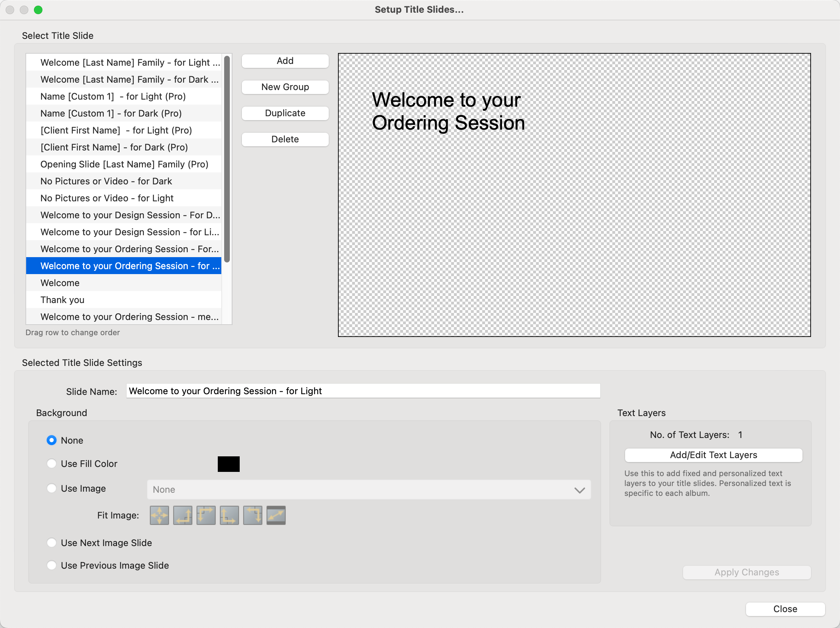Click the New Group button
This screenshot has width=840, height=628.
285,87
